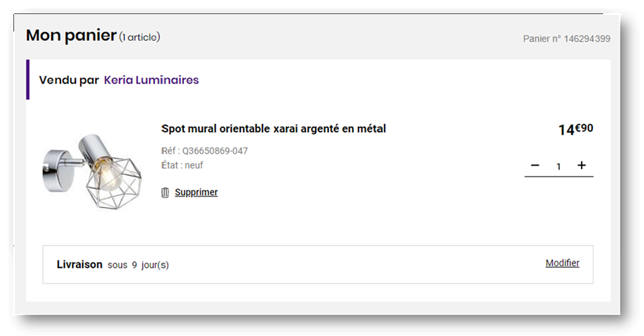
Task: Click the État : neuf label
Action: point(182,165)
